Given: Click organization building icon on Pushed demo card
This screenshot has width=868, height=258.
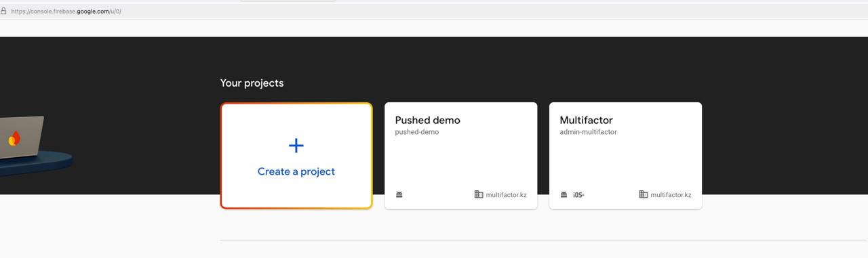Looking at the screenshot, I should point(479,194).
